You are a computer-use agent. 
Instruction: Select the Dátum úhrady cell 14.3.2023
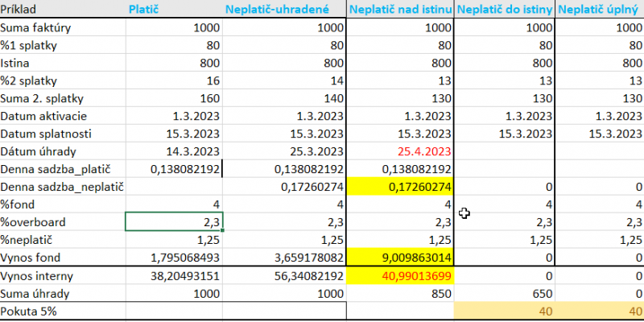(x=173, y=151)
